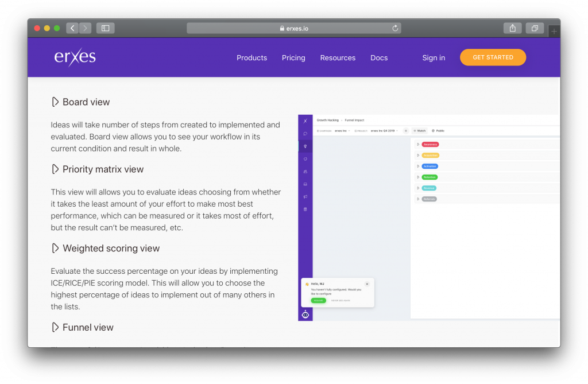Show all tabs overview
588x384 pixels.
(535, 28)
